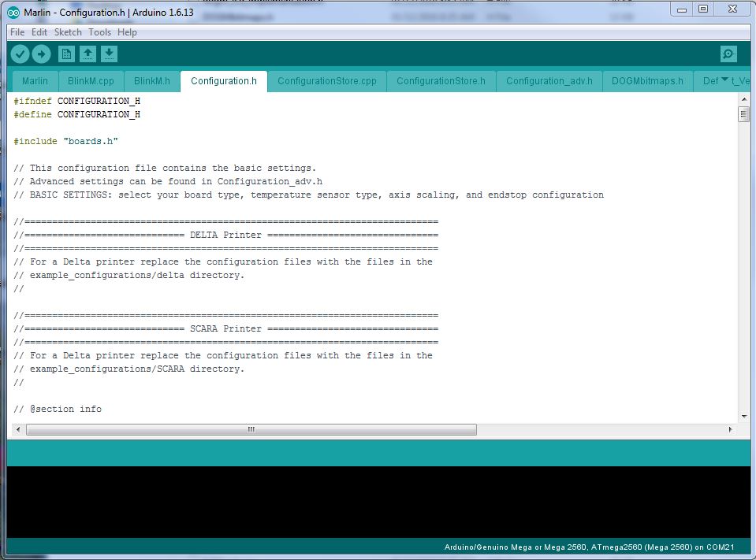
Task: Click 'example_configurations/delta directory' line
Action: [129, 276]
